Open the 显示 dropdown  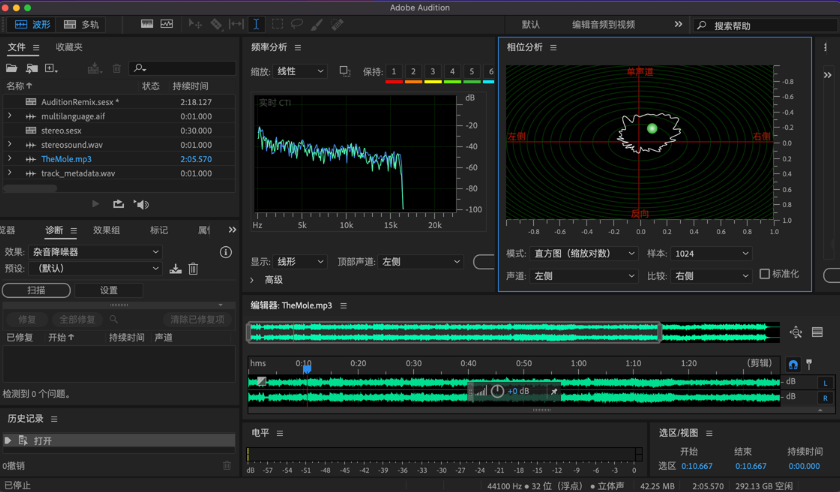coord(300,262)
